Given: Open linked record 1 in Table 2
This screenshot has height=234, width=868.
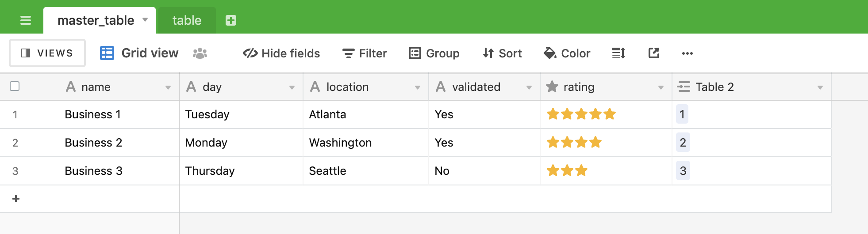Looking at the screenshot, I should [682, 114].
